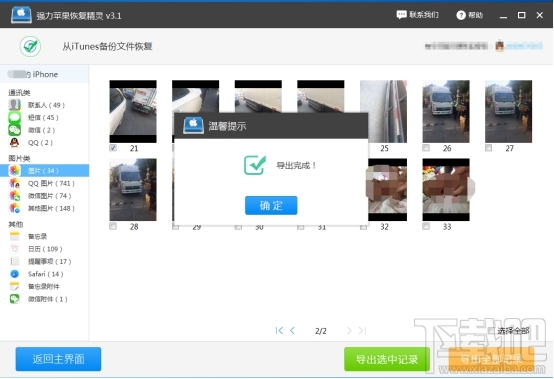Click the 通讯类 category label
The image size is (554, 379).
coord(19,93)
